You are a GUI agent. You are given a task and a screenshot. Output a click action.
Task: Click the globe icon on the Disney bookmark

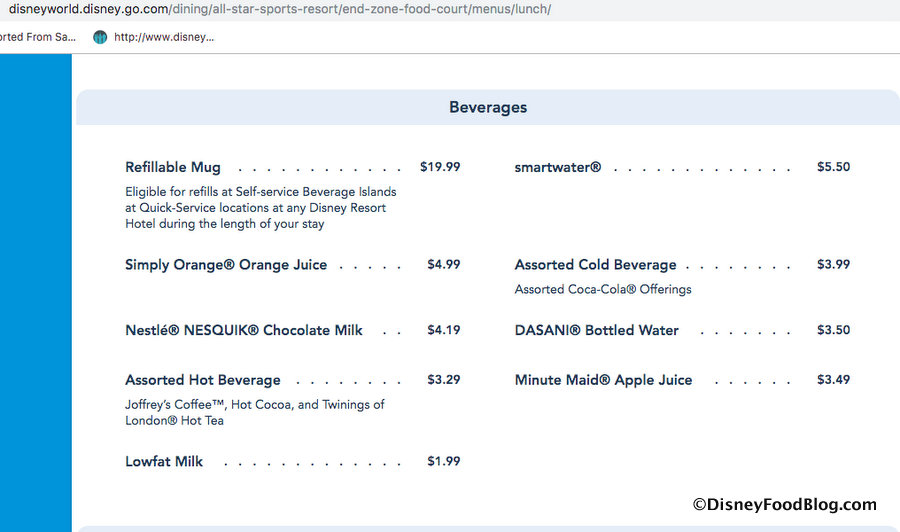[x=100, y=37]
